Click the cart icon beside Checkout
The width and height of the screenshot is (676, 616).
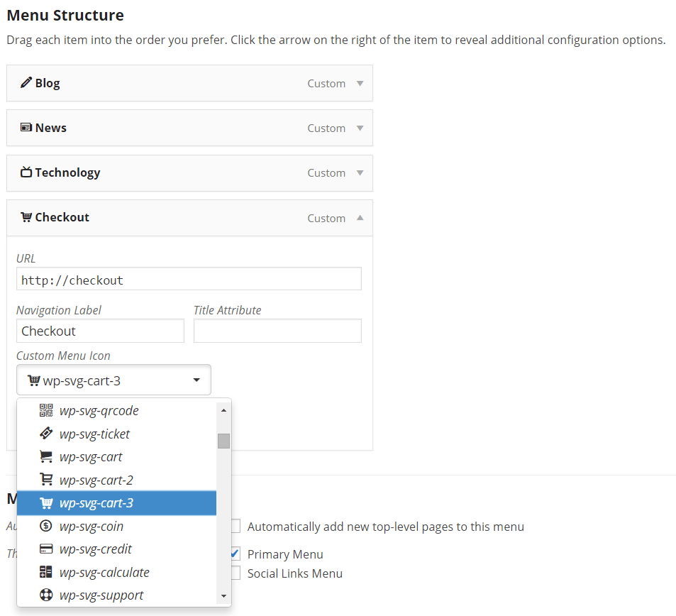click(27, 217)
